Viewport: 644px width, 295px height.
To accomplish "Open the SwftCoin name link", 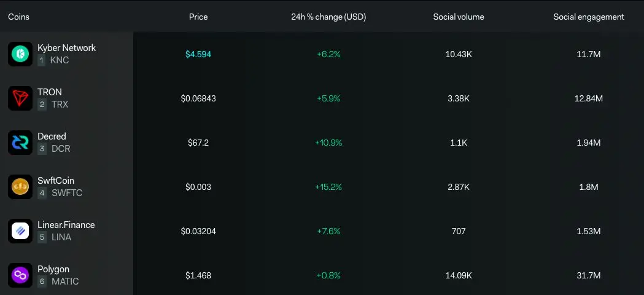I will (x=56, y=181).
